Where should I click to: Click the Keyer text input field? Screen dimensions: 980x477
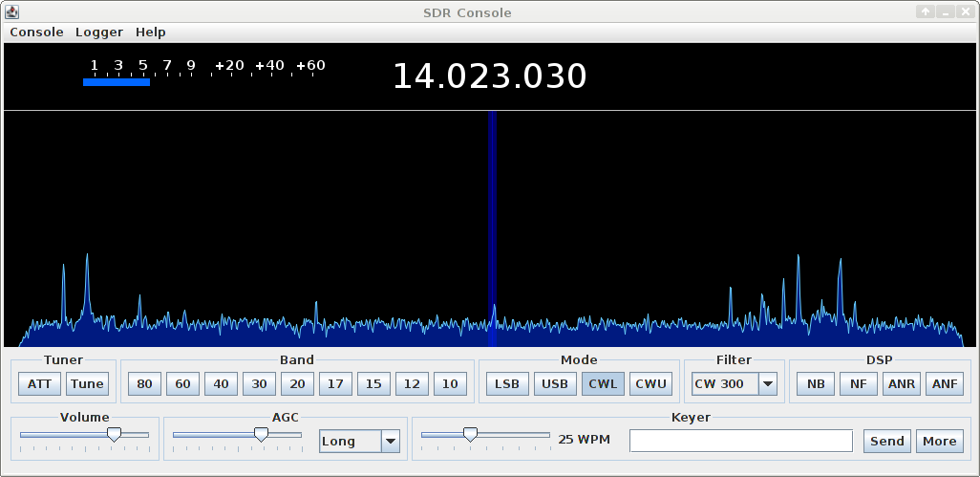741,441
